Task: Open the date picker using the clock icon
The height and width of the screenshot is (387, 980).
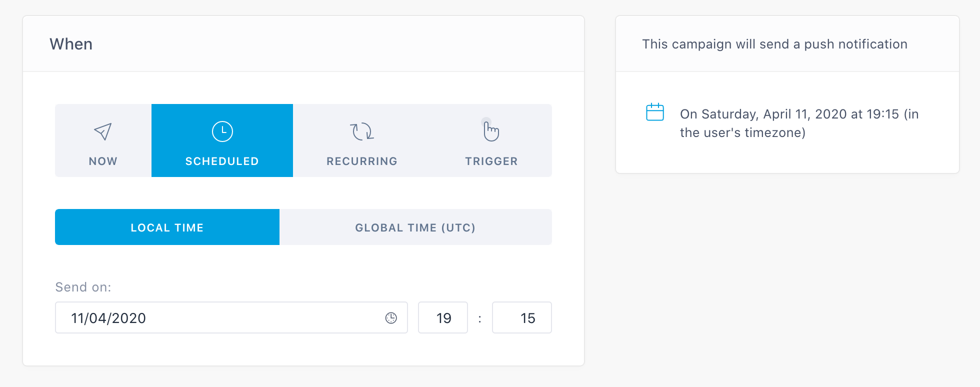Action: point(391,317)
